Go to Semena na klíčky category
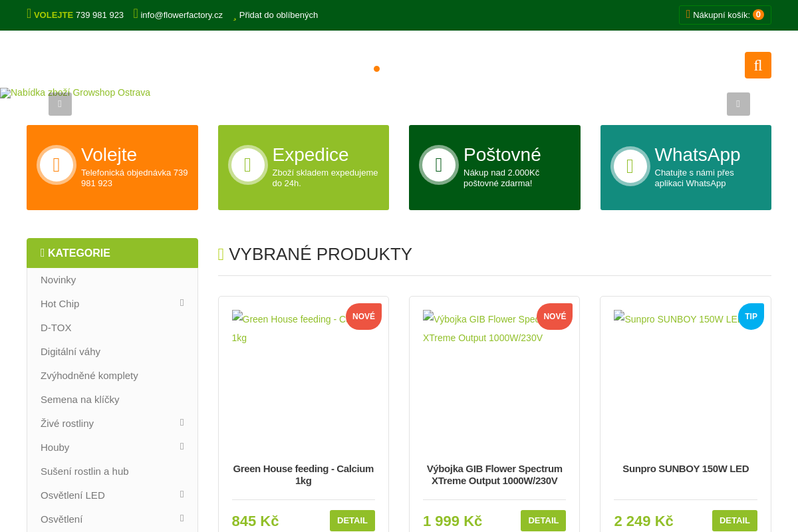Image resolution: width=798 pixels, height=532 pixels. (80, 400)
